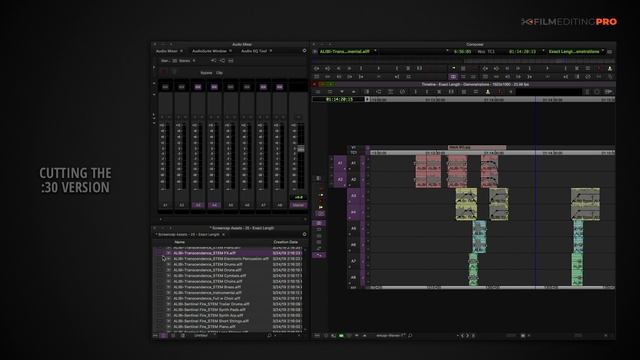The height and width of the screenshot is (360, 640).
Task: Toggle the A3 button atop mixer strip
Action: pyautogui.click(x=198, y=87)
